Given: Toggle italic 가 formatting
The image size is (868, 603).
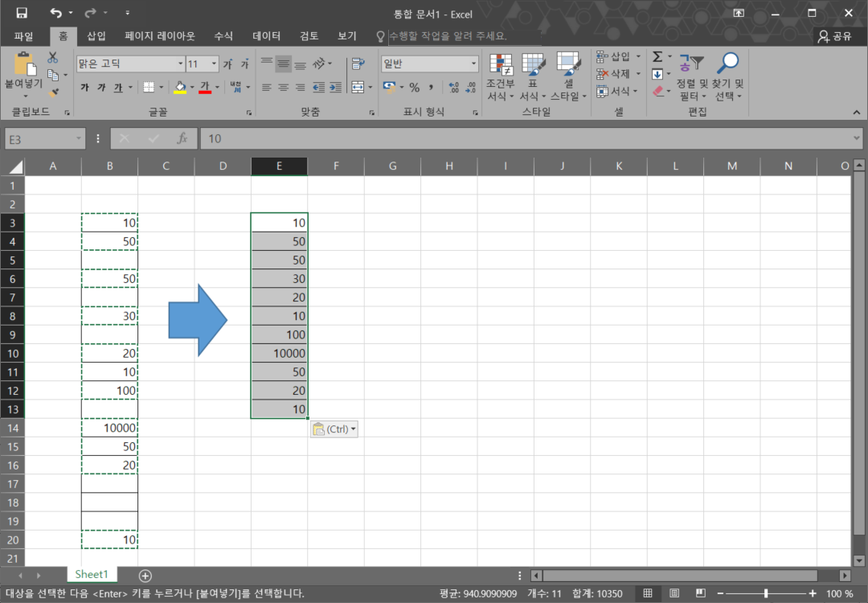Looking at the screenshot, I should (101, 87).
